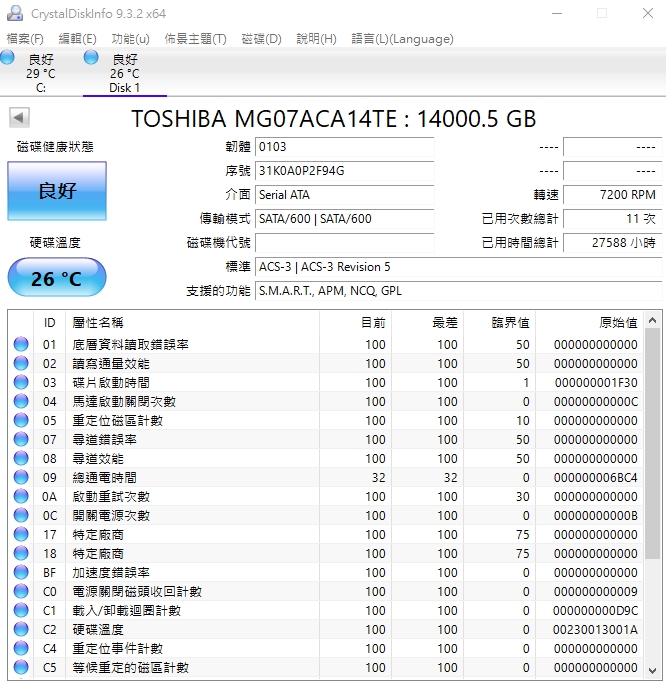The height and width of the screenshot is (683, 666).
Task: Click status icon for attribute 07
Action: tap(21, 439)
